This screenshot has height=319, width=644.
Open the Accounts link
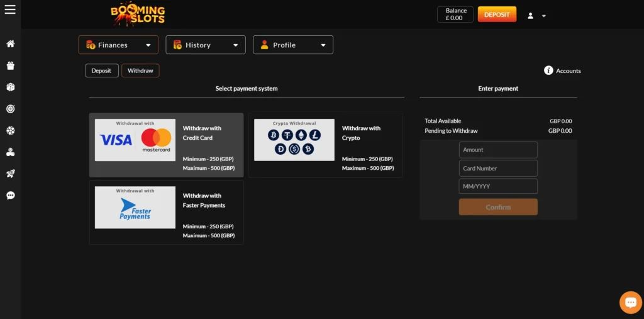tap(569, 71)
